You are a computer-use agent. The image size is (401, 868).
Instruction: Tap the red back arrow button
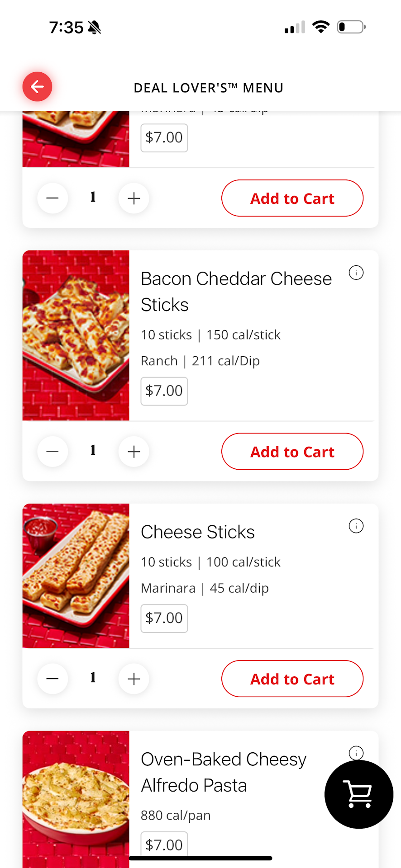point(37,86)
